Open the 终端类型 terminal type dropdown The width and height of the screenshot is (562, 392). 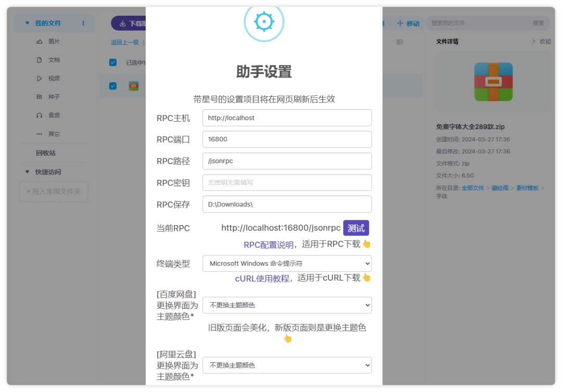pyautogui.click(x=287, y=264)
